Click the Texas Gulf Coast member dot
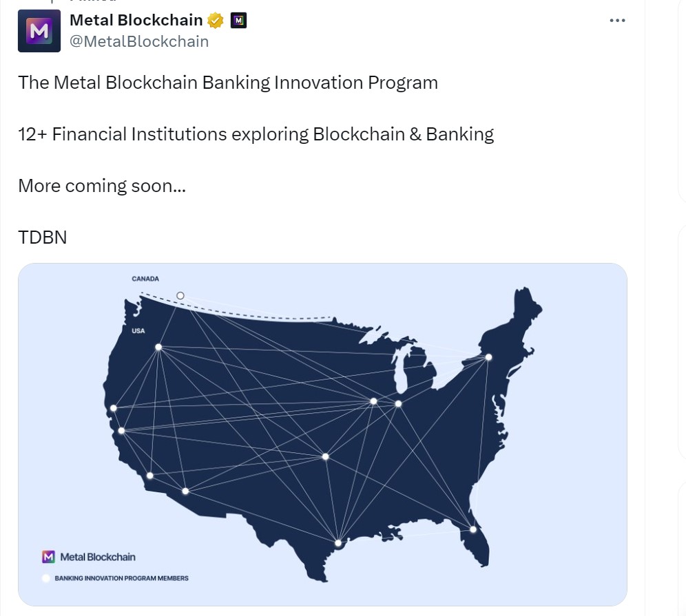Image resolution: width=686 pixels, height=616 pixels. coord(338,543)
